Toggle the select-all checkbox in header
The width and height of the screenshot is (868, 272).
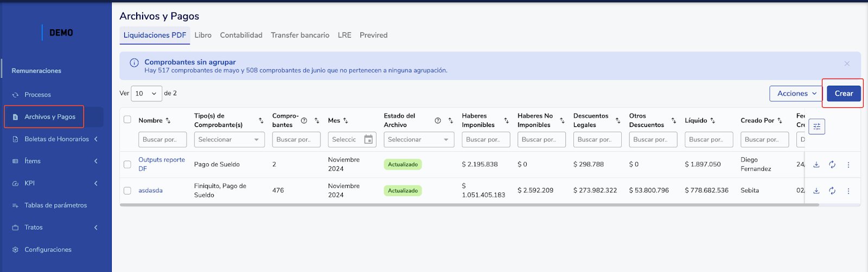(127, 120)
